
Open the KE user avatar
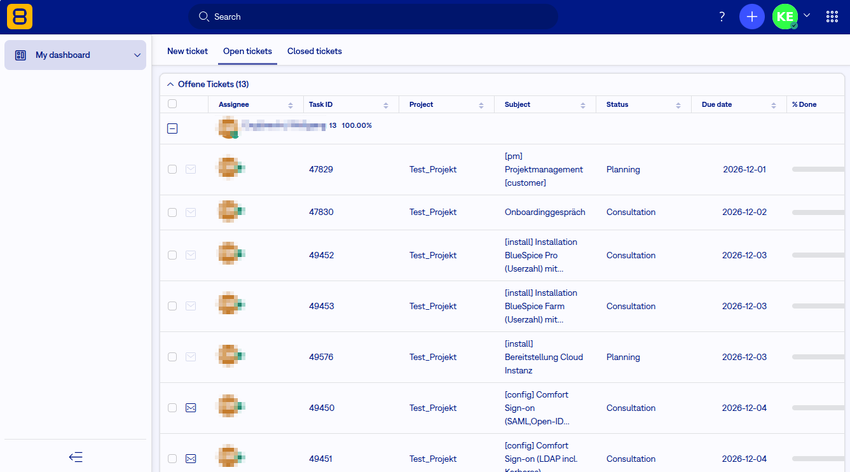[785, 17]
